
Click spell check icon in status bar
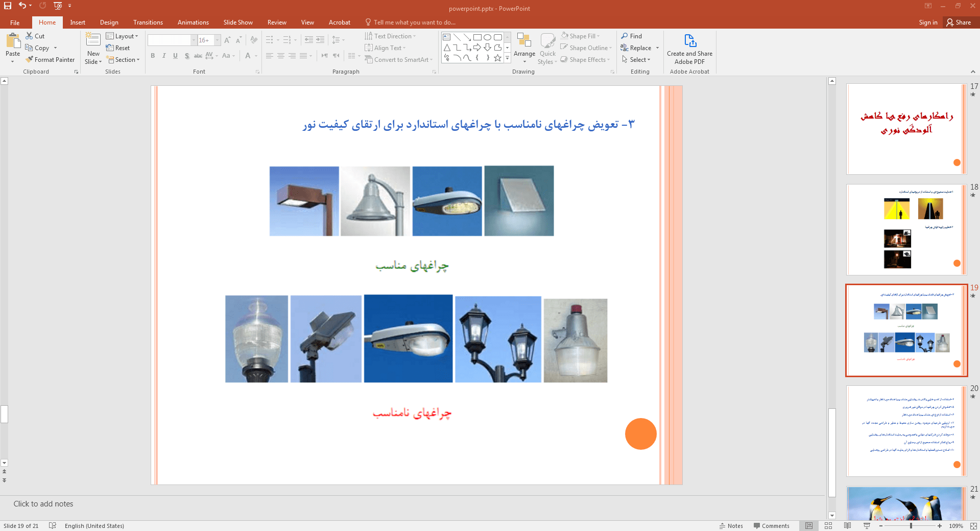coord(52,526)
